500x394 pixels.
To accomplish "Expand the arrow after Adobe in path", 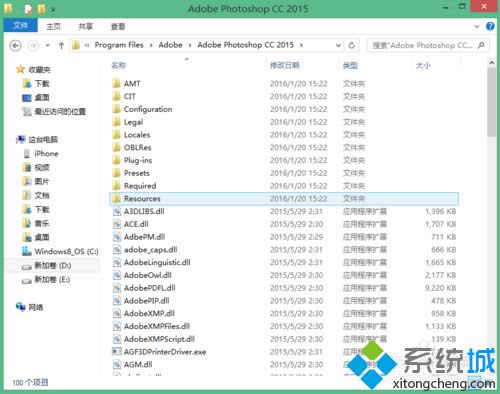I will tap(190, 45).
